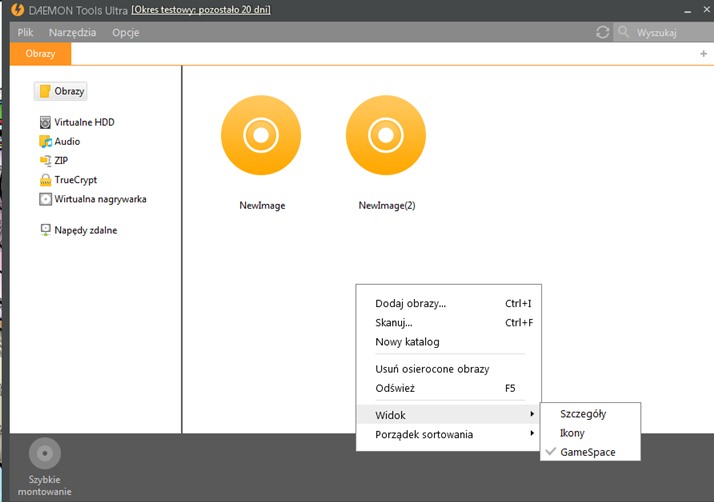Screen dimensions: 714x502
Task: Add a new tab with the plus icon
Action: tap(704, 54)
